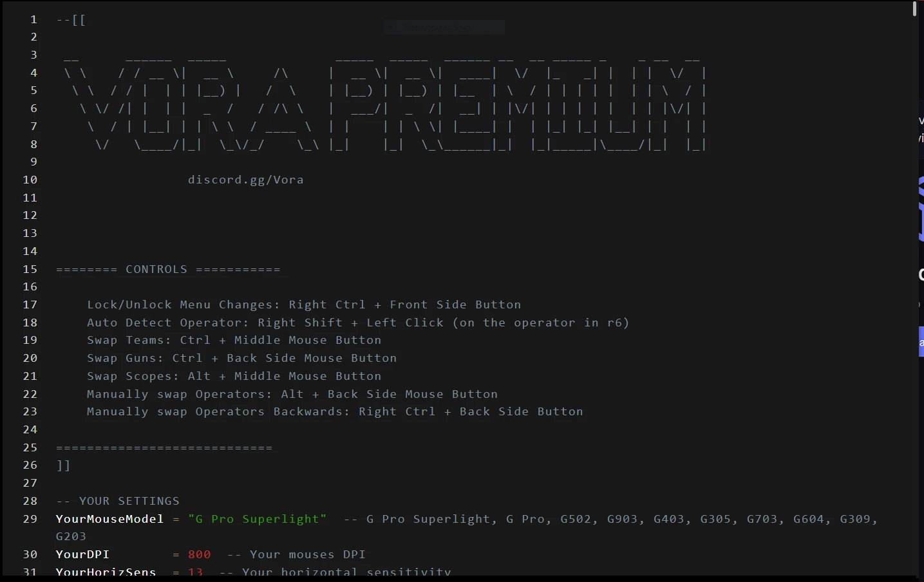The width and height of the screenshot is (924, 582).
Task: Click the vertical scrollbar thumb at top right
Action: click(914, 9)
